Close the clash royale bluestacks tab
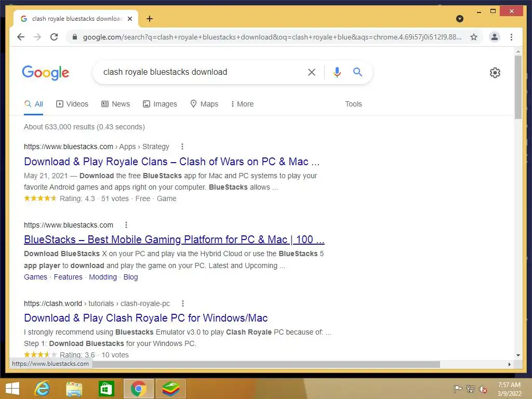 click(x=129, y=19)
